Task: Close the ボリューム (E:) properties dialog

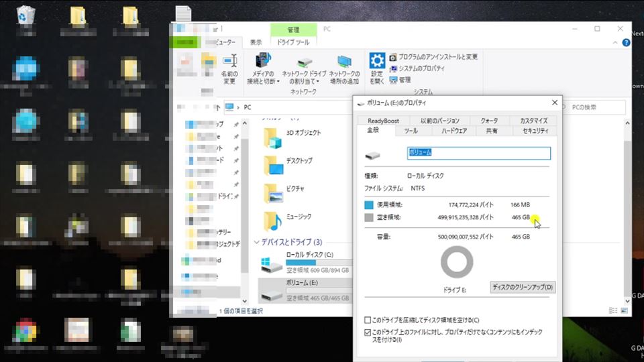Action: pos(555,103)
